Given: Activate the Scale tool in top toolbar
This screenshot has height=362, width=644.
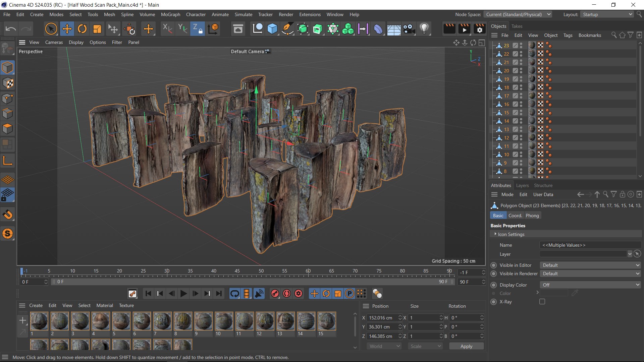Looking at the screenshot, I should coord(97,29).
